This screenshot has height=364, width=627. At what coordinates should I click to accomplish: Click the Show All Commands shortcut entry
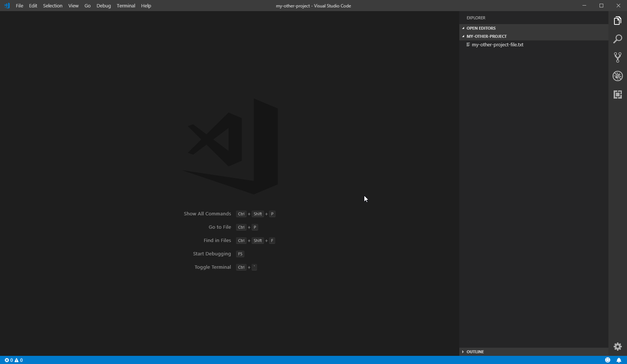pos(207,214)
